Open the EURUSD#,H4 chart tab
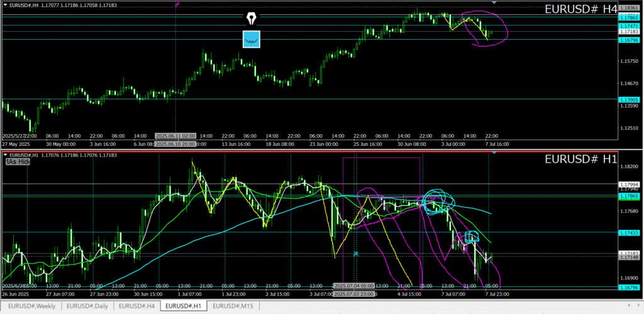 [136, 306]
